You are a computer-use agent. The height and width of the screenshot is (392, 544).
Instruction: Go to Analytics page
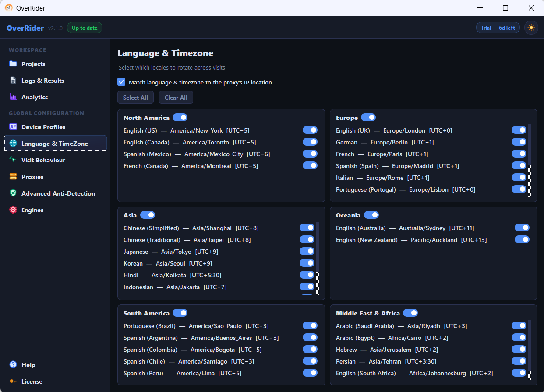(55, 97)
